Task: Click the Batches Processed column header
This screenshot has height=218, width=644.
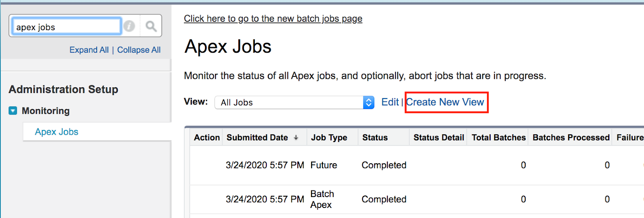Action: click(571, 138)
